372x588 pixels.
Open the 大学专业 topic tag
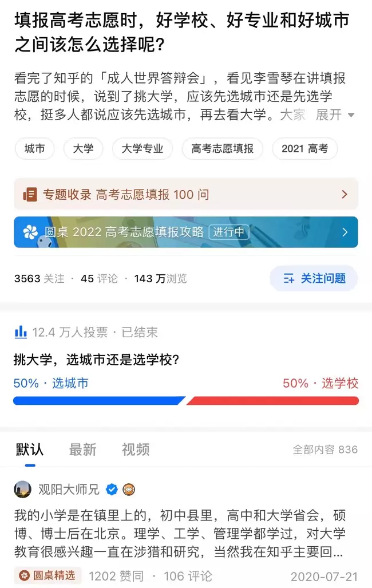[x=143, y=149]
